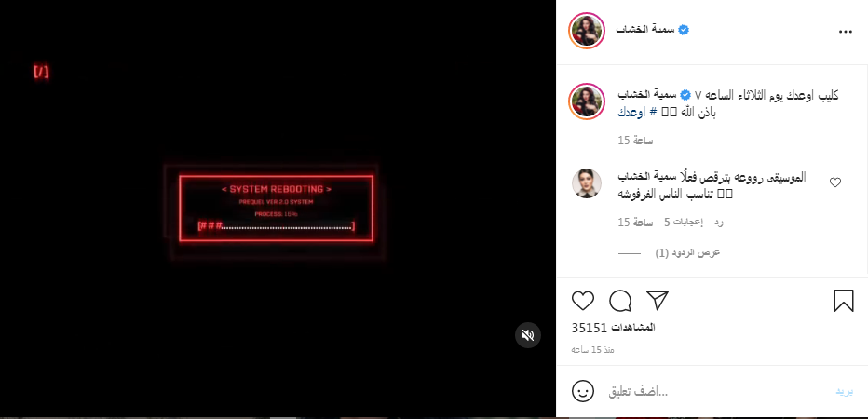
Task: Open the emoji picker smiley icon
Action: [x=582, y=392]
